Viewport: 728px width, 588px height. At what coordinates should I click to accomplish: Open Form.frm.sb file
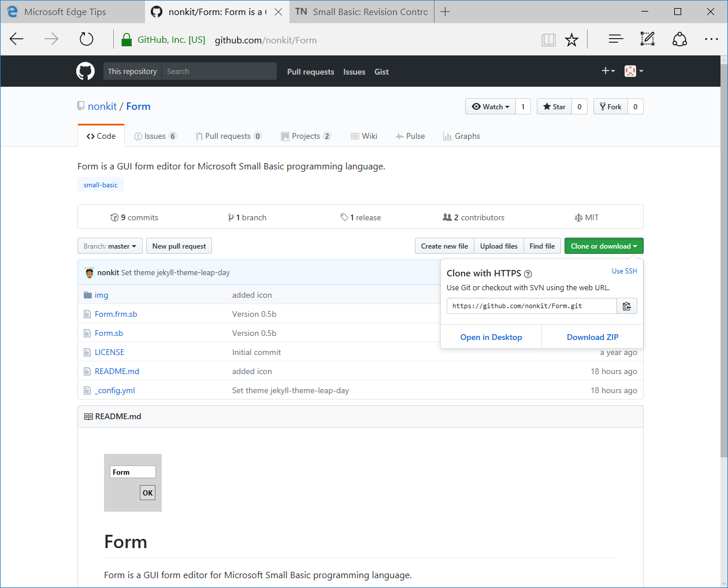pyautogui.click(x=116, y=314)
